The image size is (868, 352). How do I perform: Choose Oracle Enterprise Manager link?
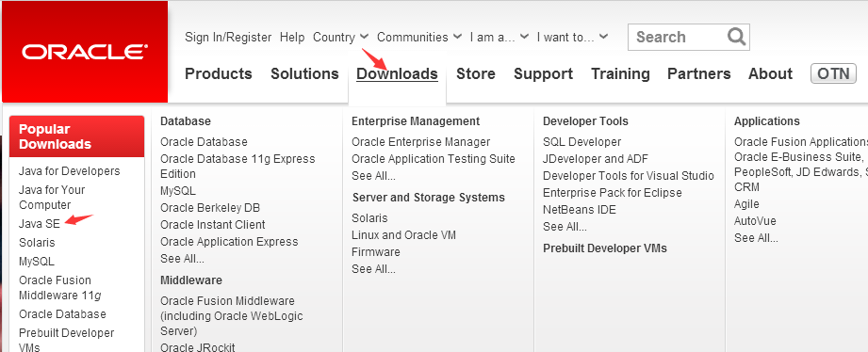(420, 142)
